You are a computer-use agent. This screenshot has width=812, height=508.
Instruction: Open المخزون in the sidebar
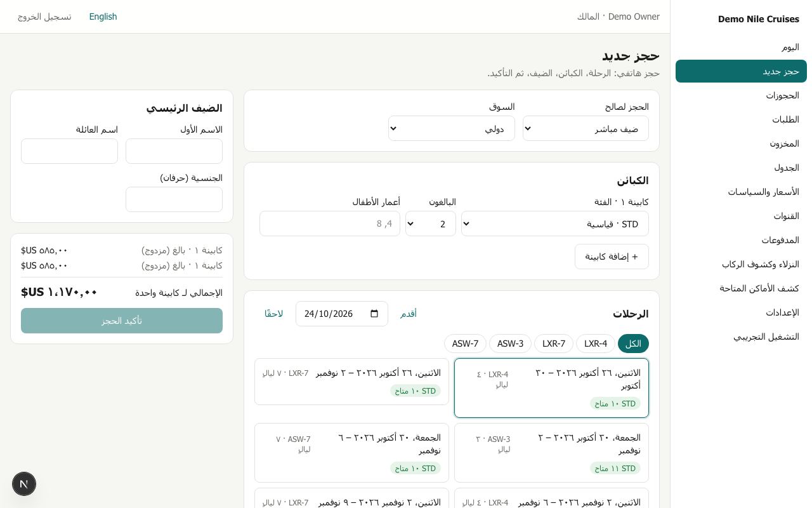click(x=741, y=144)
